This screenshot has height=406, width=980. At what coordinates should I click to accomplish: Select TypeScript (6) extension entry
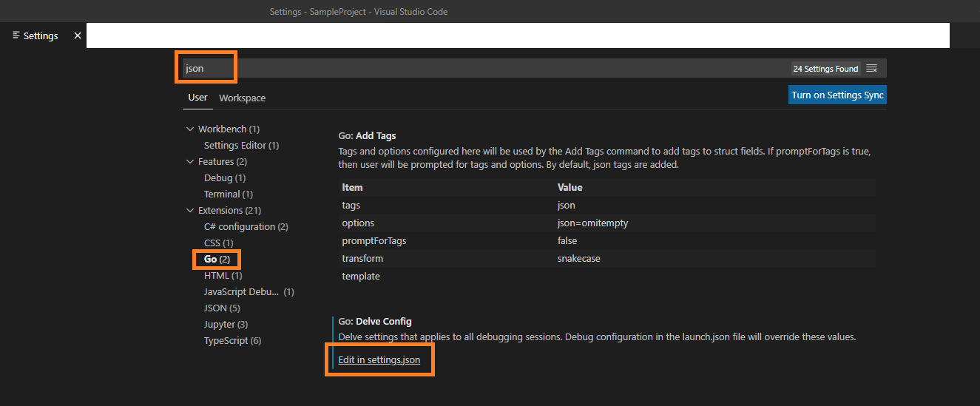click(x=232, y=341)
